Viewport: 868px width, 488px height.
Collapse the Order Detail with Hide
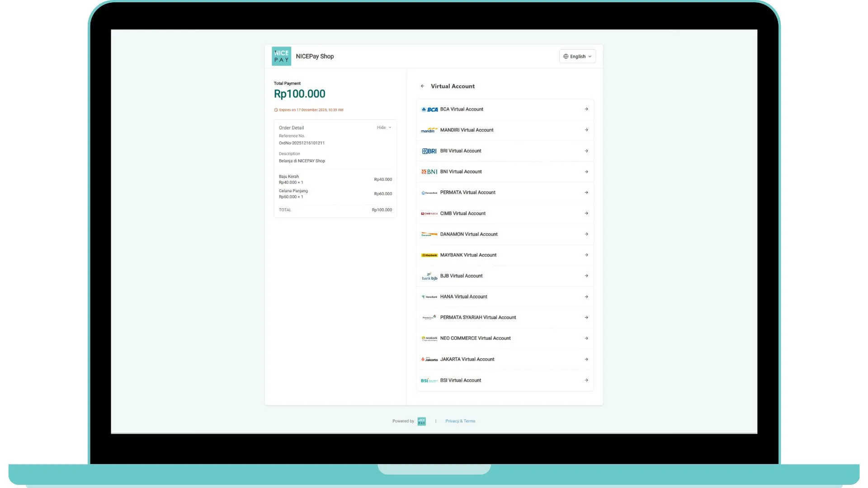coord(384,128)
